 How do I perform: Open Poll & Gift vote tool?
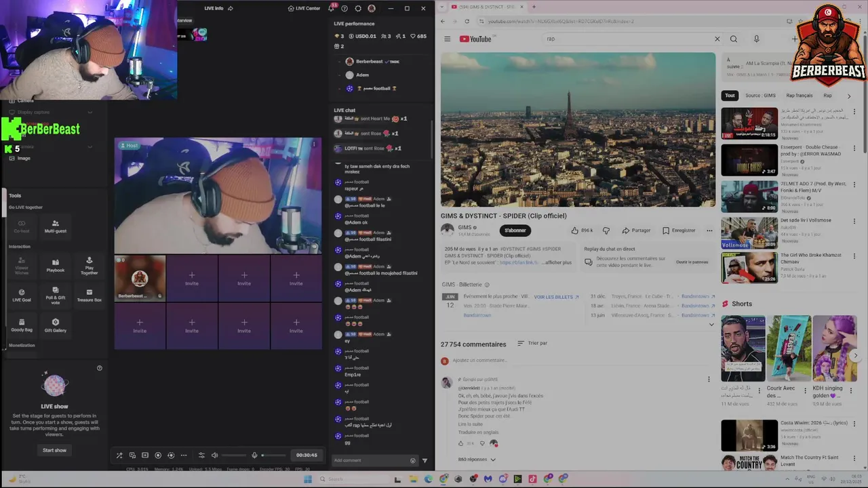tap(56, 295)
